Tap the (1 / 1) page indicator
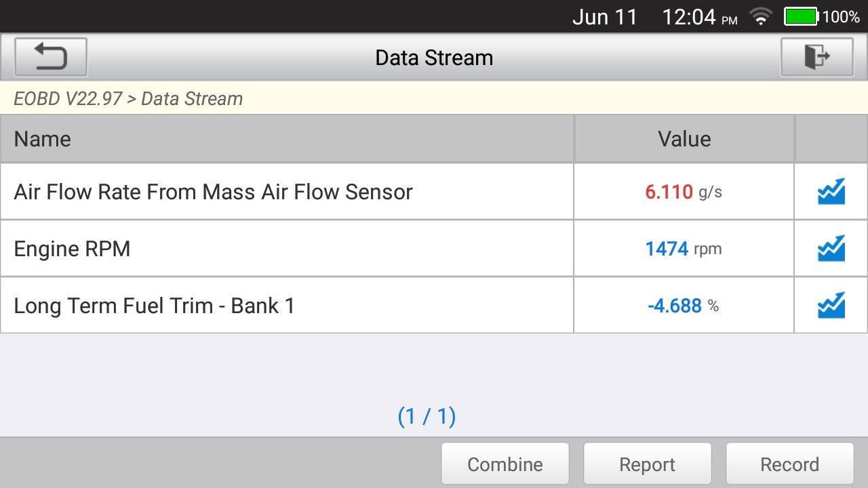The image size is (868, 488). coord(427,416)
